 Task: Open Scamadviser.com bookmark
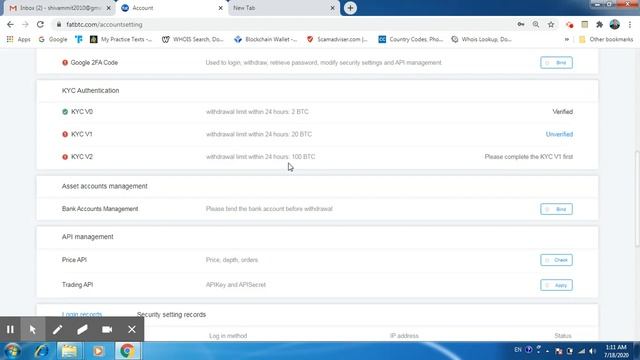click(x=337, y=39)
